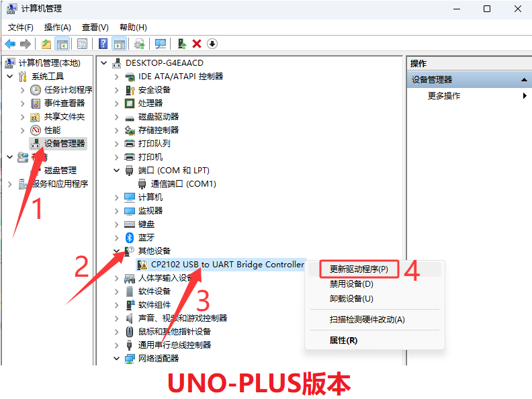This screenshot has height=399, width=532.
Task: Open the blue Help question-mark icon
Action: (103, 44)
